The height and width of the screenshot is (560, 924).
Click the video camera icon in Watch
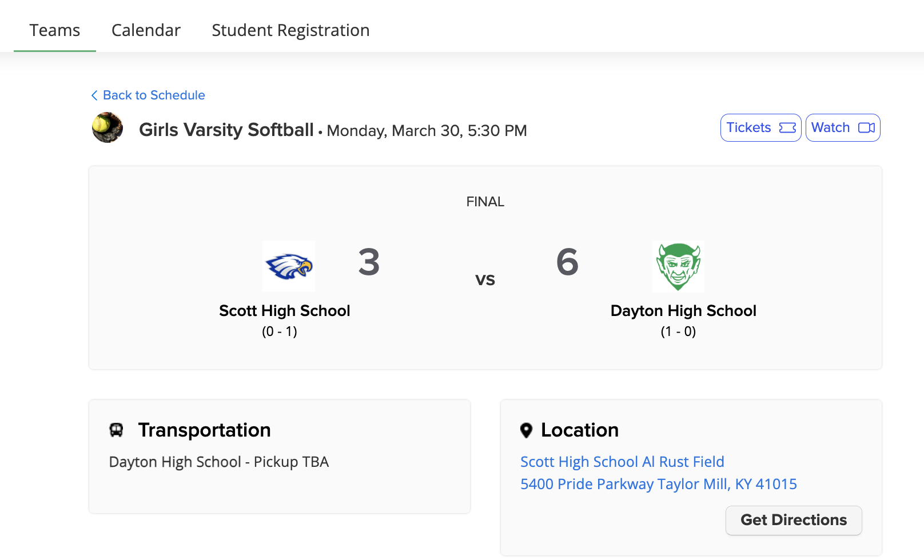coord(866,127)
